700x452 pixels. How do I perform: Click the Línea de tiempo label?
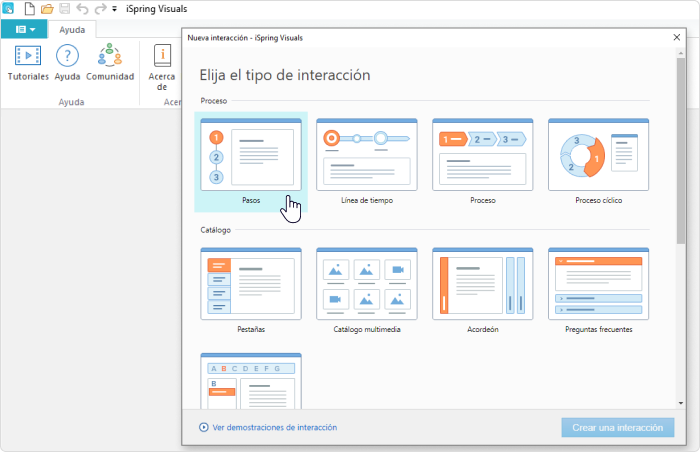tap(367, 201)
